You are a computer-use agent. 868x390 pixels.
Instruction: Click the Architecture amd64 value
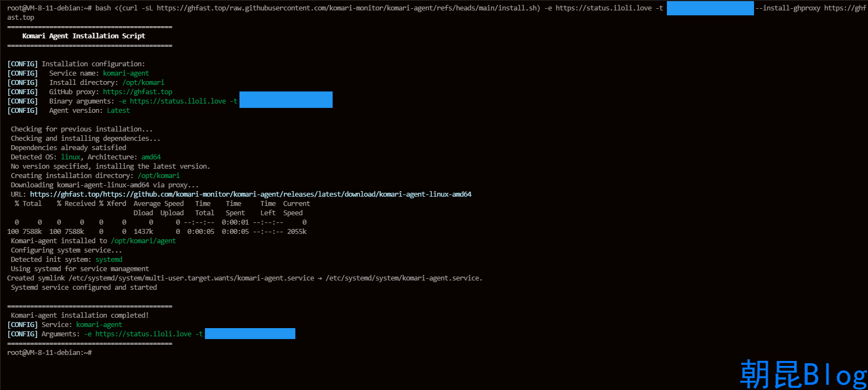151,157
